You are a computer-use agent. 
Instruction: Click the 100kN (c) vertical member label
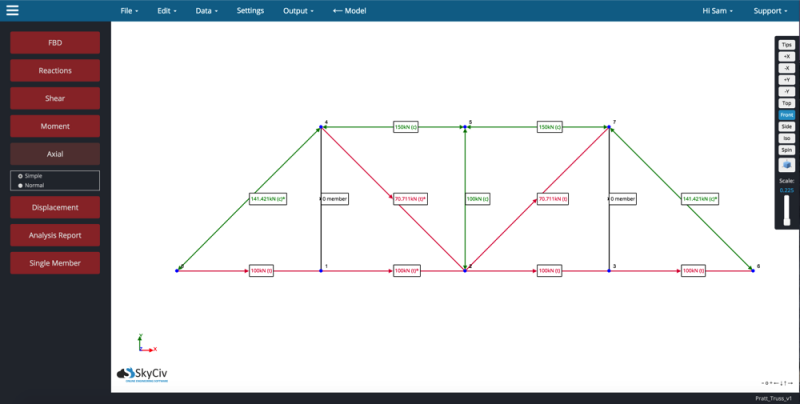pyautogui.click(x=478, y=199)
